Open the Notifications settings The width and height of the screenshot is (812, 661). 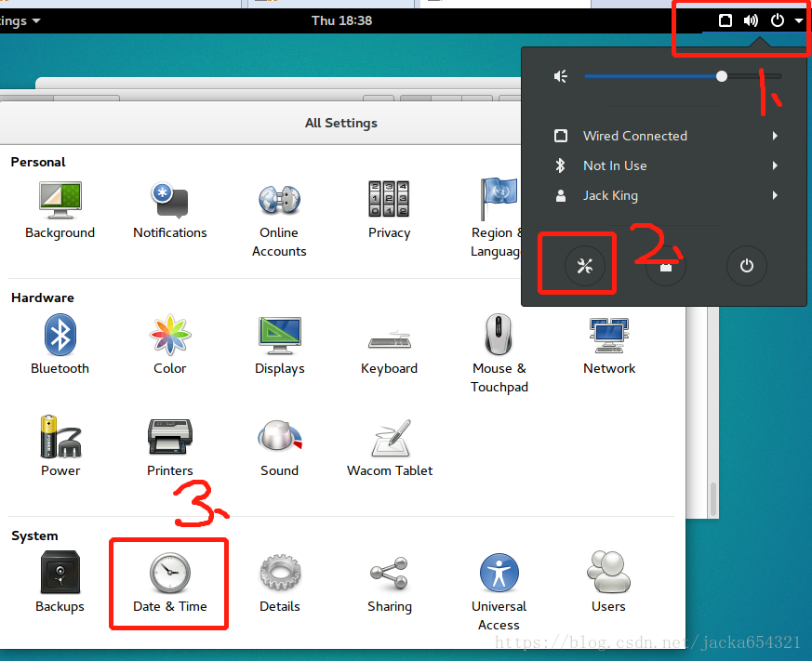170,209
